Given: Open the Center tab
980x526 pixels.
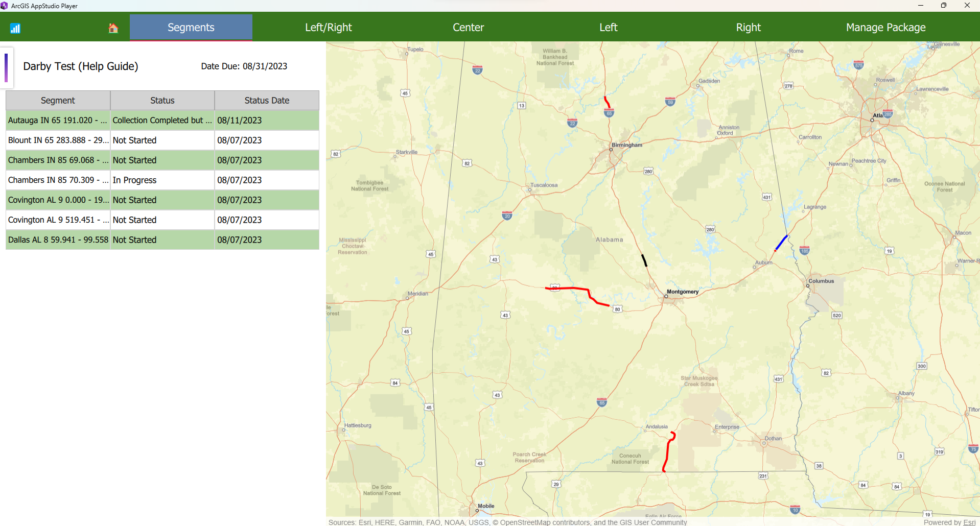Looking at the screenshot, I should [x=468, y=27].
